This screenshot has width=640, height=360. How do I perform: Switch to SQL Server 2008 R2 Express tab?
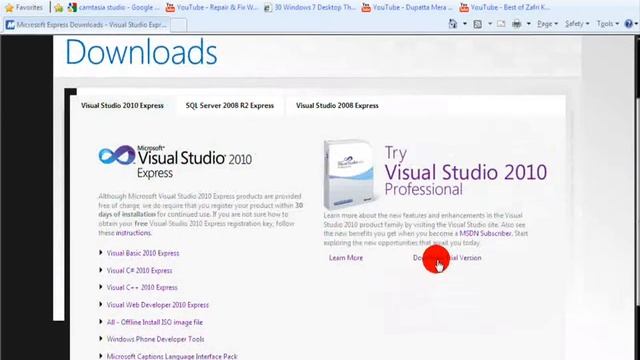tap(230, 106)
